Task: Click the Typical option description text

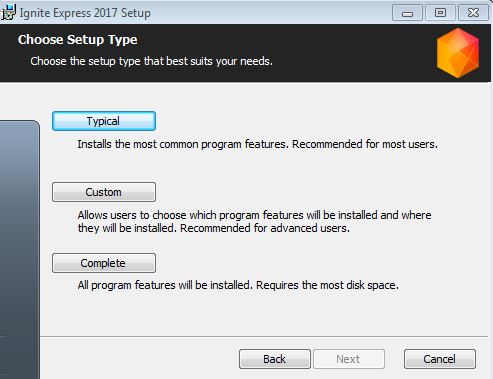Action: point(257,144)
